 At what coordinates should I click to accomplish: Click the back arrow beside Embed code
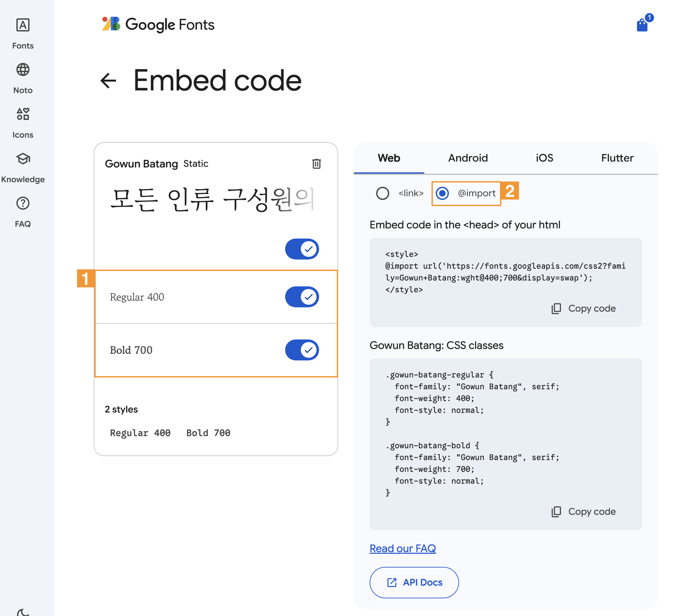[108, 81]
